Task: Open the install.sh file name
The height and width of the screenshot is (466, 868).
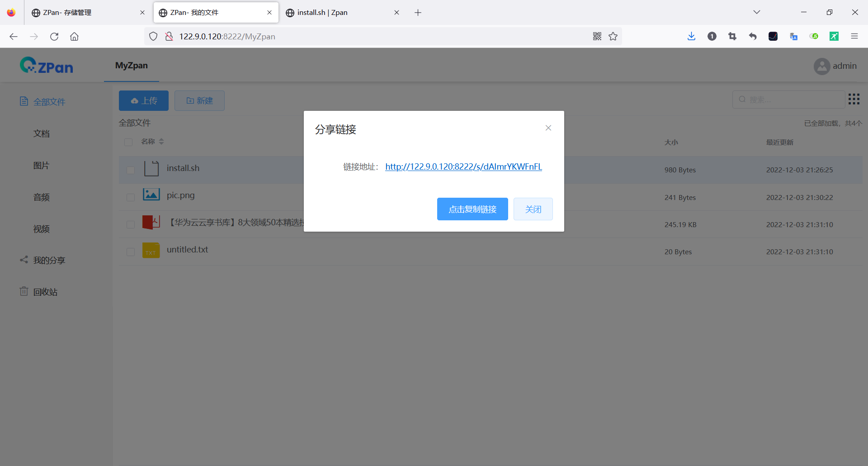Action: pos(183,168)
